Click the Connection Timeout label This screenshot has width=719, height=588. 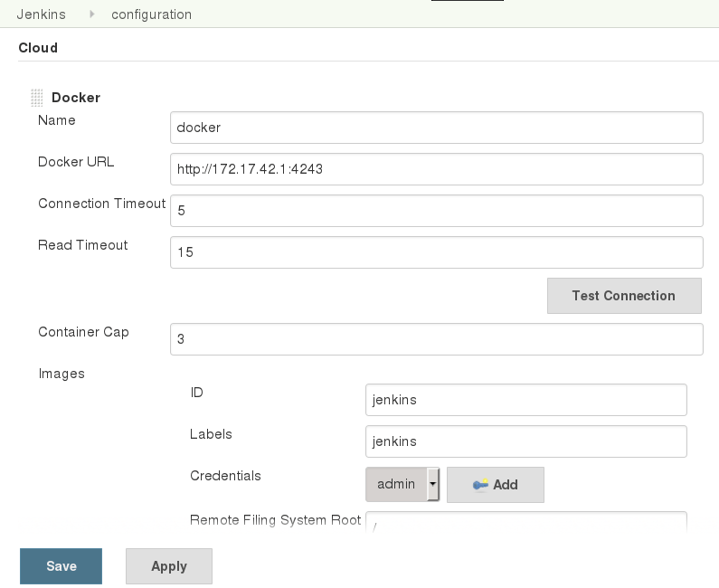tap(102, 204)
